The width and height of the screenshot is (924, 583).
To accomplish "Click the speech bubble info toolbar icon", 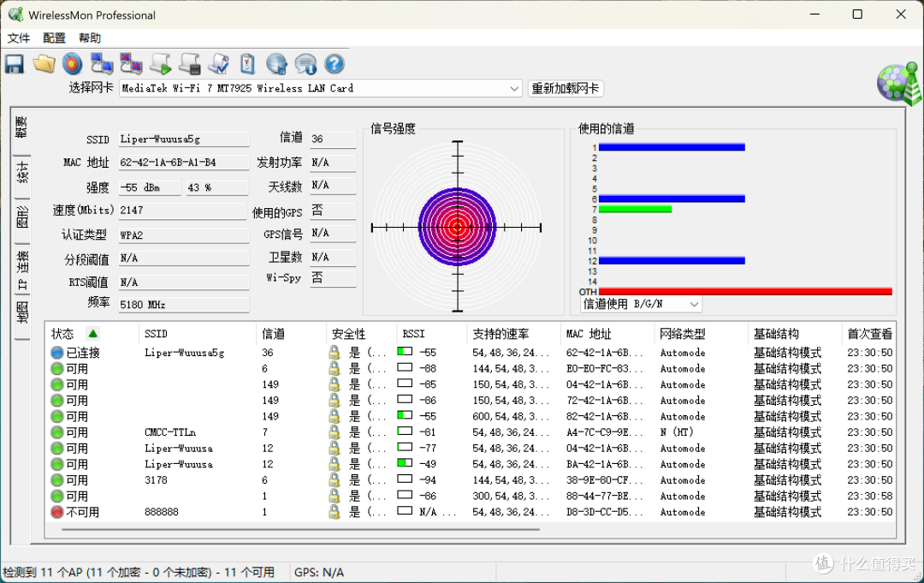I will click(305, 63).
